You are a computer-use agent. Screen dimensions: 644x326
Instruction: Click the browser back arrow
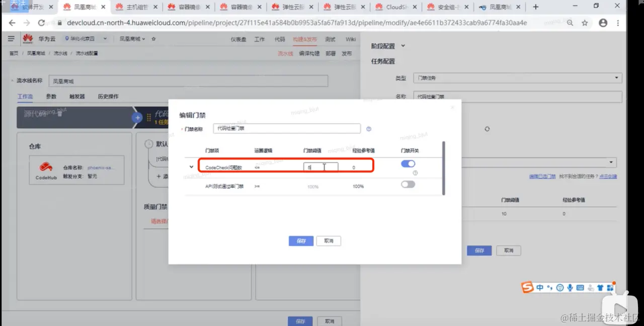pyautogui.click(x=12, y=23)
